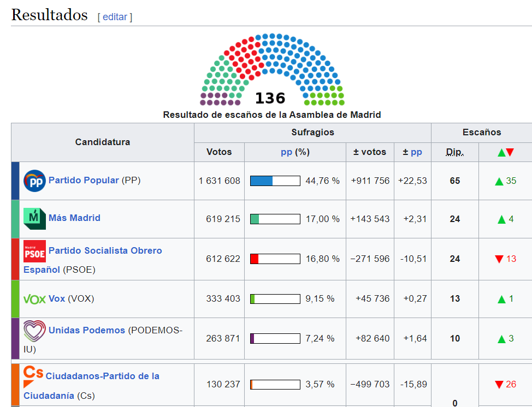
Task: Click green up arrow beside 35
Action: point(499,181)
